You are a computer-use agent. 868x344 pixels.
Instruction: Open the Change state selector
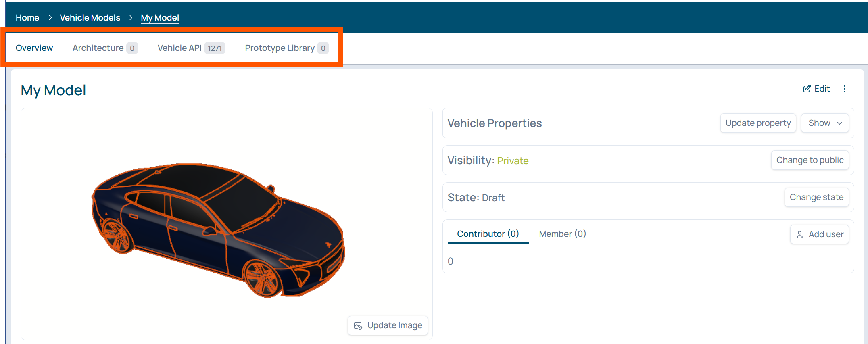pos(816,197)
